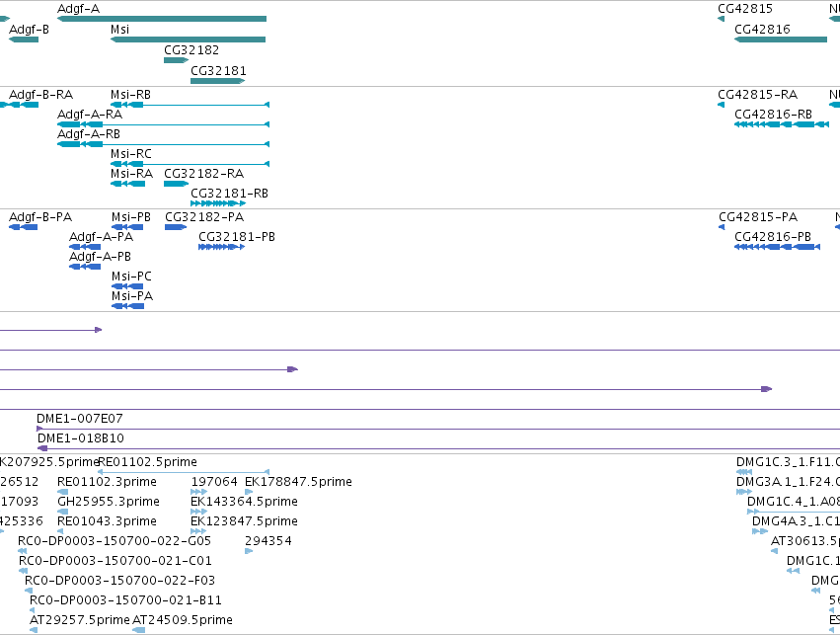Click the AT24509.5prime EST label
The height and width of the screenshot is (635, 840).
coord(183,620)
